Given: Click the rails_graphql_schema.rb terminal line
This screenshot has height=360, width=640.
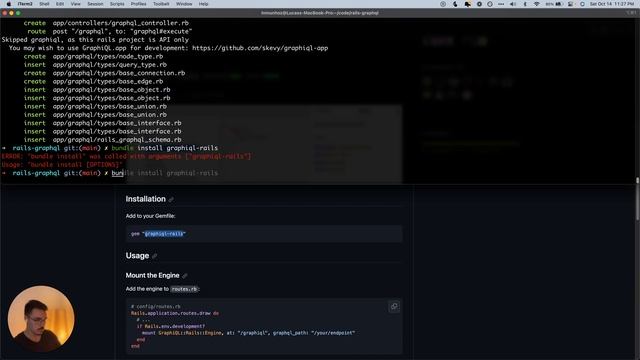Looking at the screenshot, I should point(102,140).
